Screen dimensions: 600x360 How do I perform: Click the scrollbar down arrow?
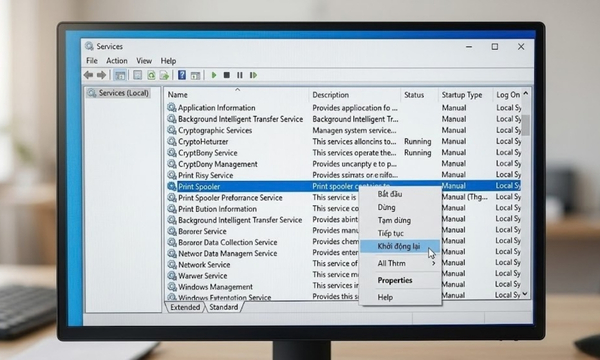(525, 294)
